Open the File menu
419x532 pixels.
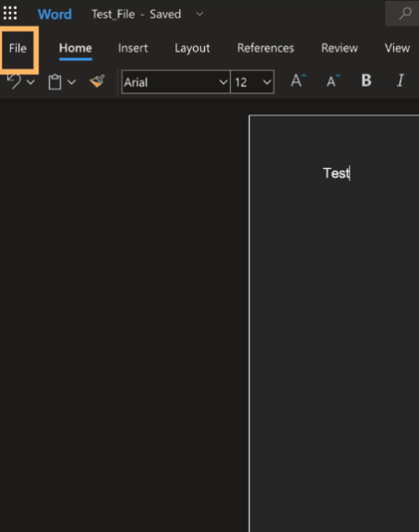coord(18,48)
